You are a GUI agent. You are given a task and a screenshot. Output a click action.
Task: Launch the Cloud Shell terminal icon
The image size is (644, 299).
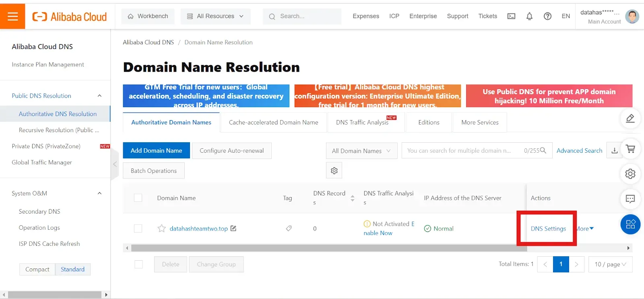pyautogui.click(x=511, y=16)
